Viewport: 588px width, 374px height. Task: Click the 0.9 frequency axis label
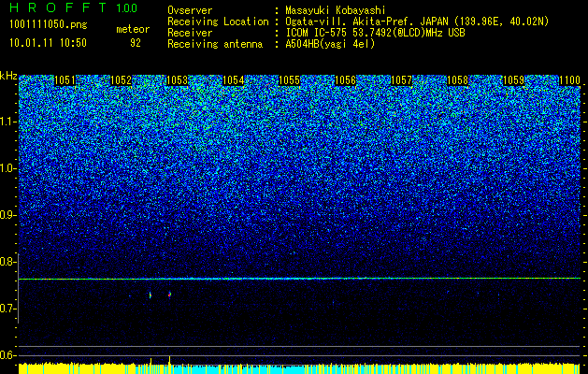tap(8, 215)
